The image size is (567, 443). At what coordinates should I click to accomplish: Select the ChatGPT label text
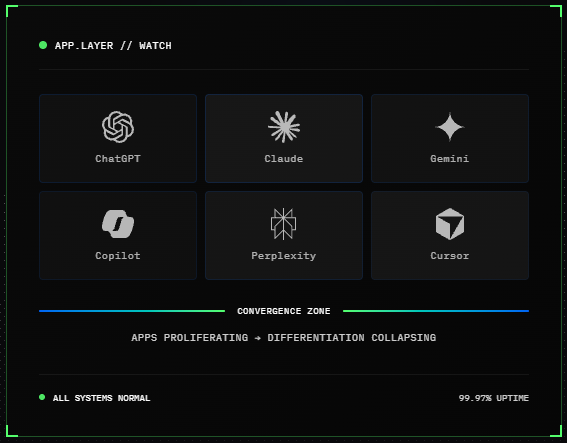tap(118, 159)
